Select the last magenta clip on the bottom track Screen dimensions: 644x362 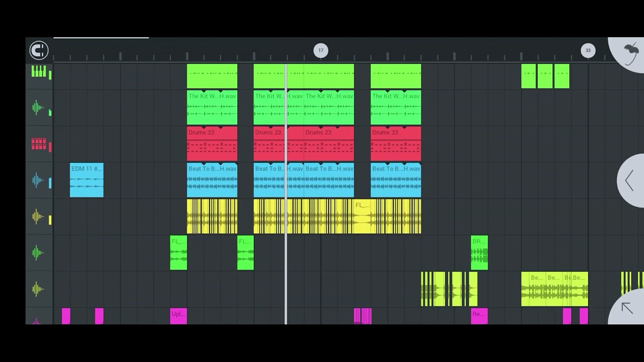tap(584, 316)
